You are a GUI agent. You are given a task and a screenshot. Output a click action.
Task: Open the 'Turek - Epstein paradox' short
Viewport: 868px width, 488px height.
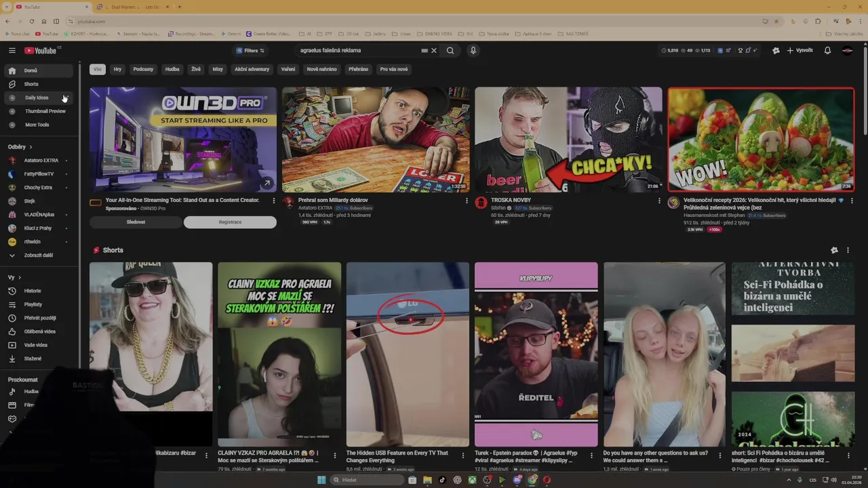pyautogui.click(x=536, y=354)
